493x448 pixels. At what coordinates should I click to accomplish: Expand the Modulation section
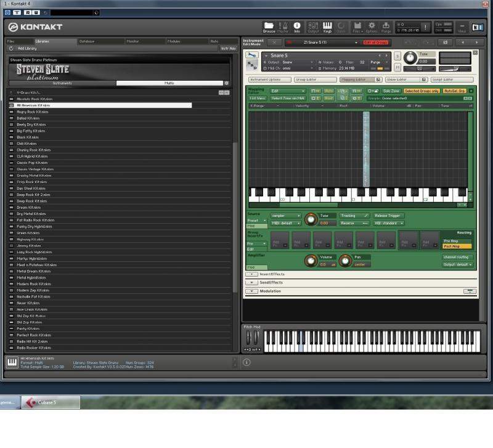(251, 291)
